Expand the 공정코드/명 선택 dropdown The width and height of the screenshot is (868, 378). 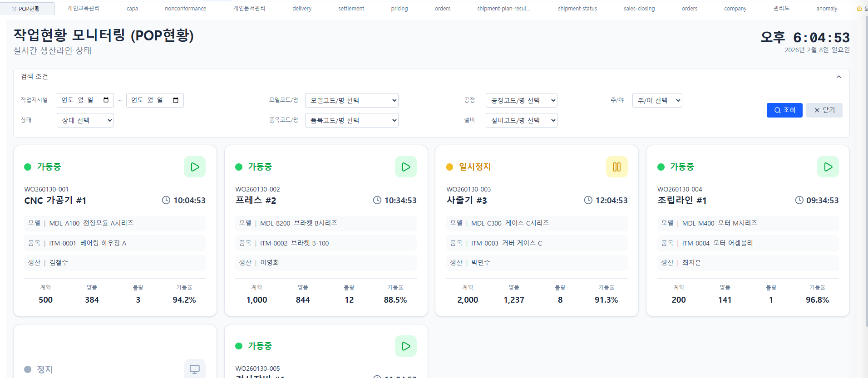(521, 100)
